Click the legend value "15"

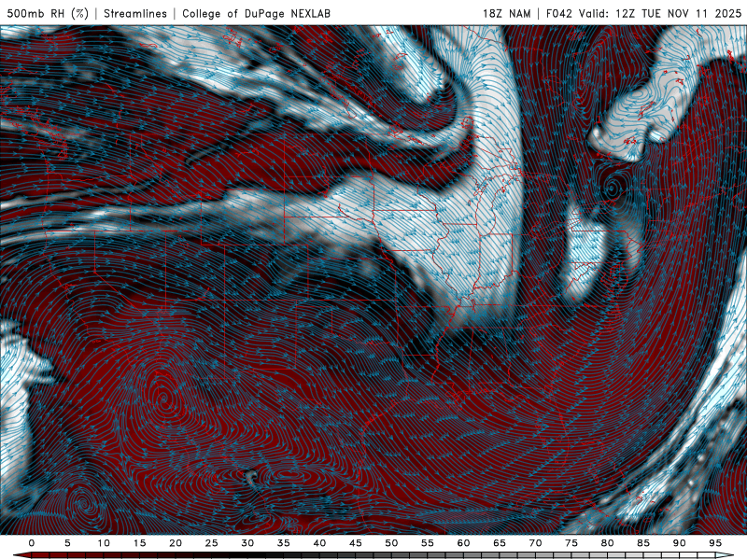(139, 543)
